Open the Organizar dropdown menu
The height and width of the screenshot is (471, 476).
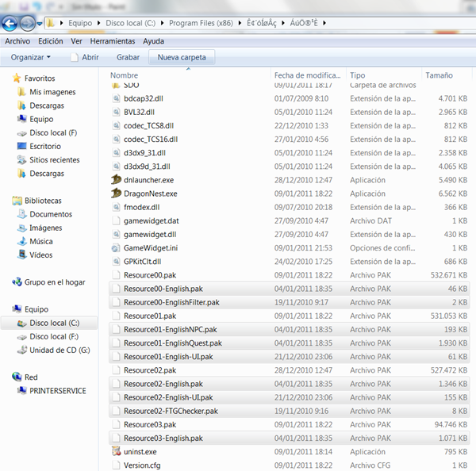point(31,57)
